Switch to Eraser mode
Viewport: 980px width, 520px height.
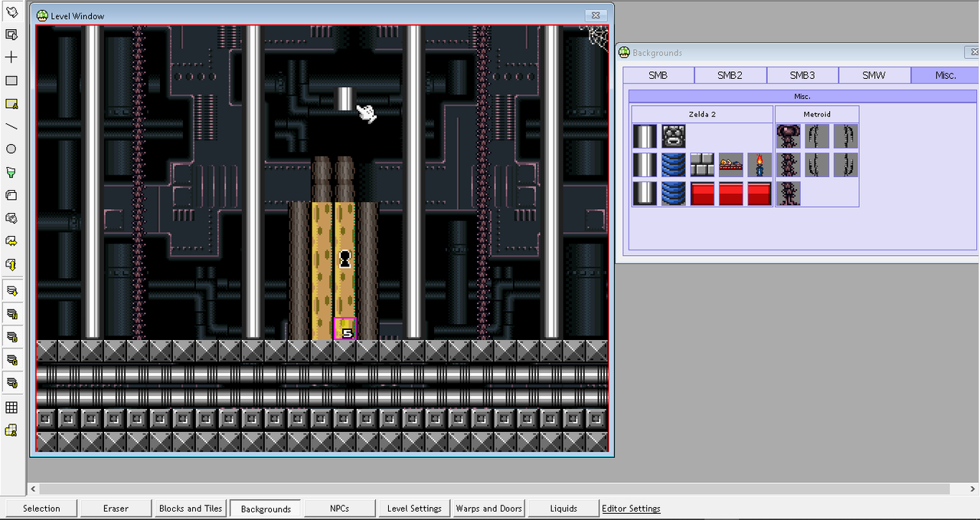pos(116,509)
